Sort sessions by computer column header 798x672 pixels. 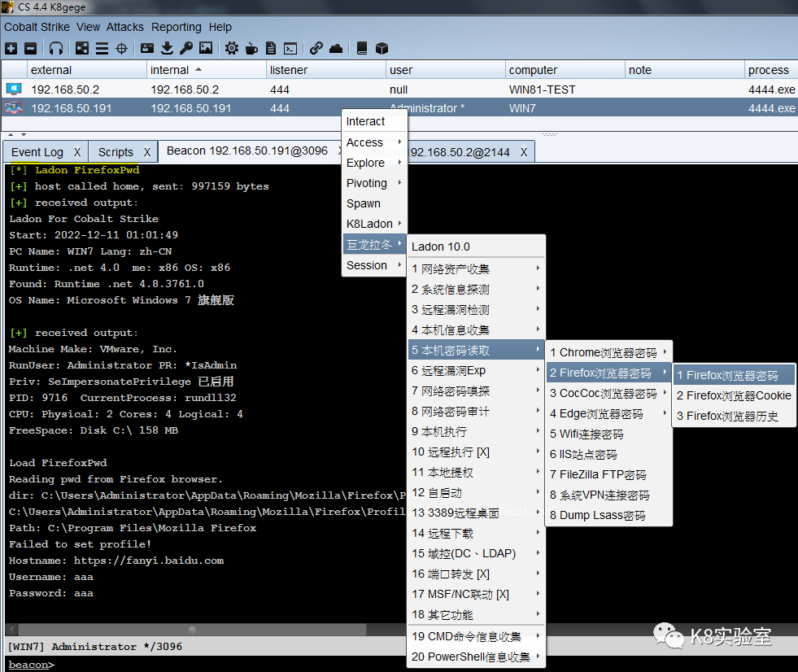(x=565, y=70)
